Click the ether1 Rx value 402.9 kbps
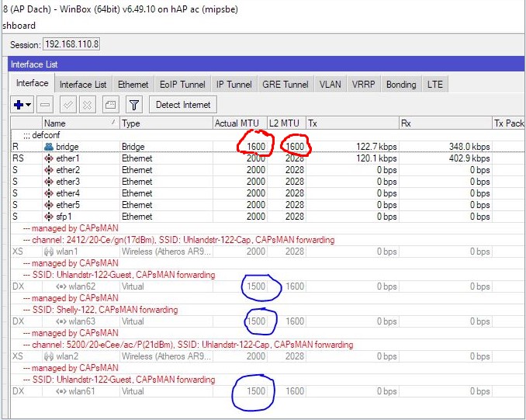The width and height of the screenshot is (526, 420). pyautogui.click(x=469, y=158)
